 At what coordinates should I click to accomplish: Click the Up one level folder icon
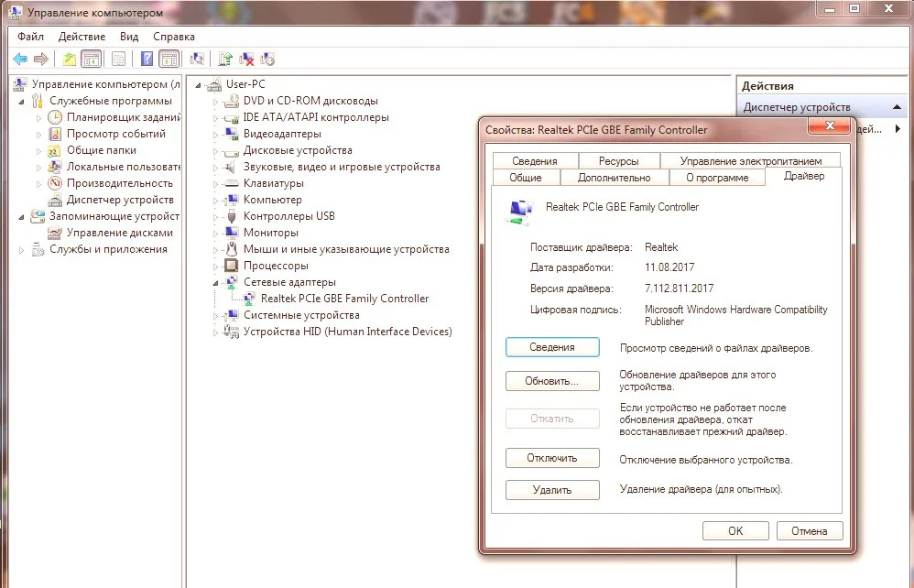70,59
